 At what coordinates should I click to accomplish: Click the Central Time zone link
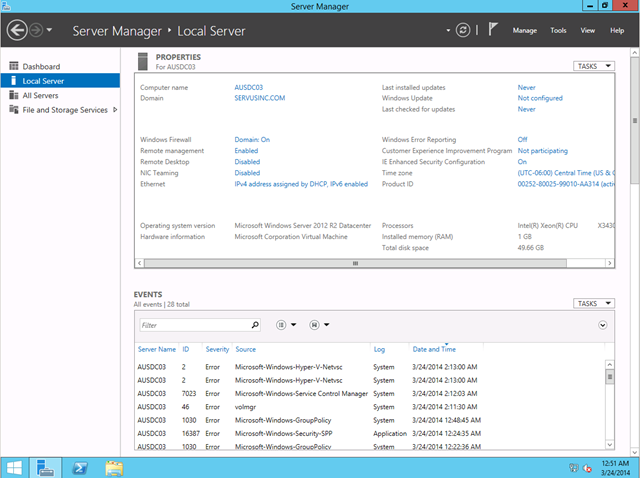pos(566,173)
